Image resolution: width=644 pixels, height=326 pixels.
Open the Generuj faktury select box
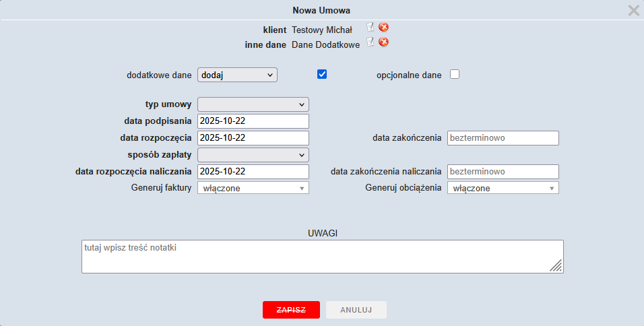[x=253, y=189]
